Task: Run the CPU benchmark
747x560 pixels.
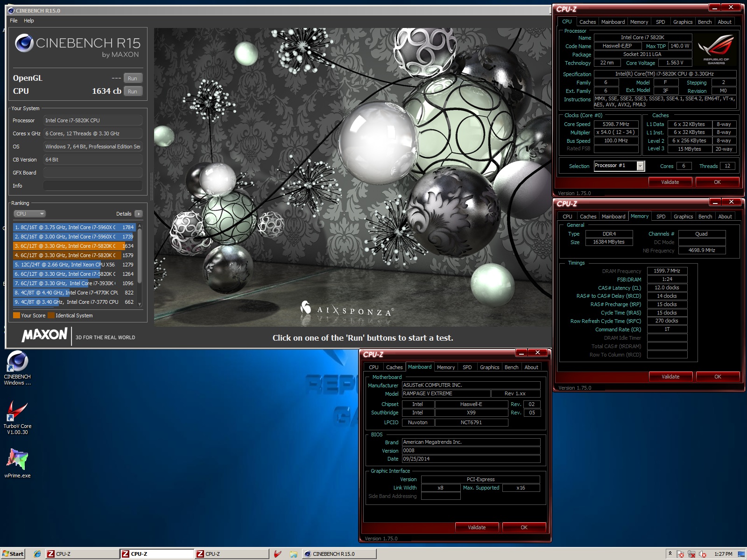Action: coord(133,91)
